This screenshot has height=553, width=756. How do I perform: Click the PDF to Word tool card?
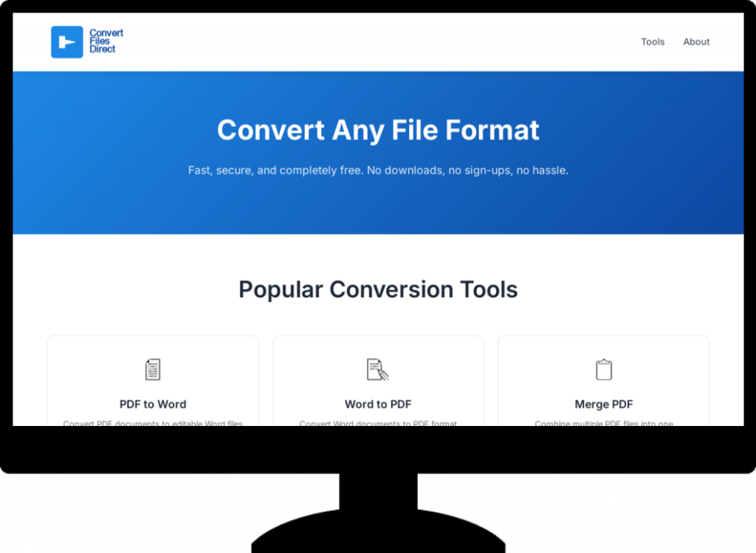153,381
